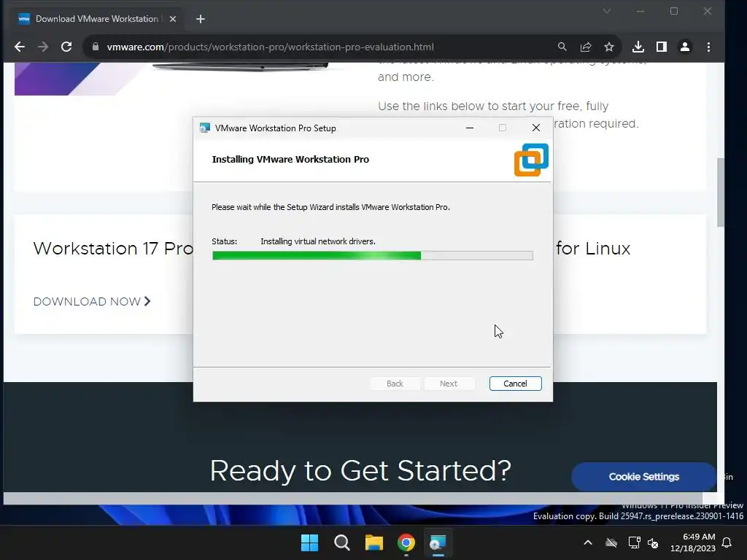Image resolution: width=747 pixels, height=560 pixels.
Task: Click the installation progress bar
Action: (373, 256)
